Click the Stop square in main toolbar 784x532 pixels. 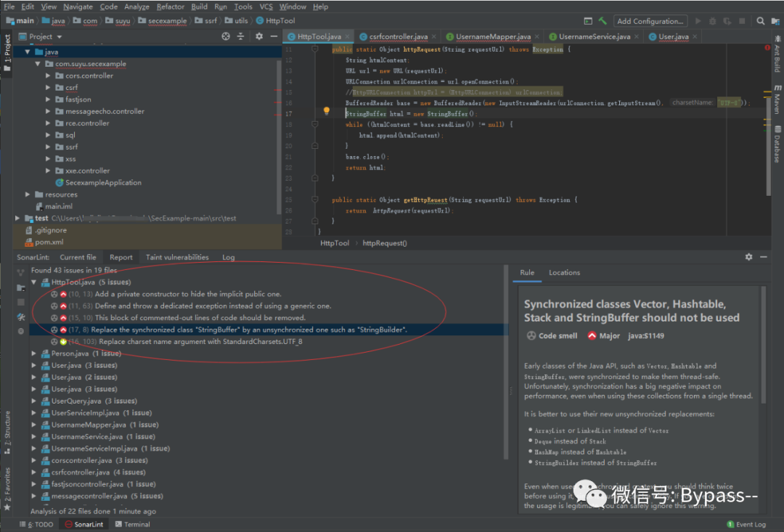click(742, 21)
